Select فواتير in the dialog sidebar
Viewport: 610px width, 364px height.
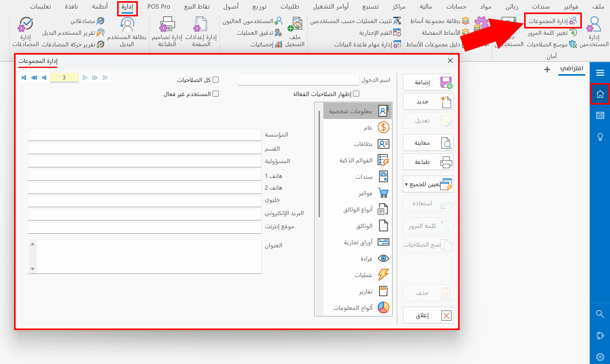(364, 192)
